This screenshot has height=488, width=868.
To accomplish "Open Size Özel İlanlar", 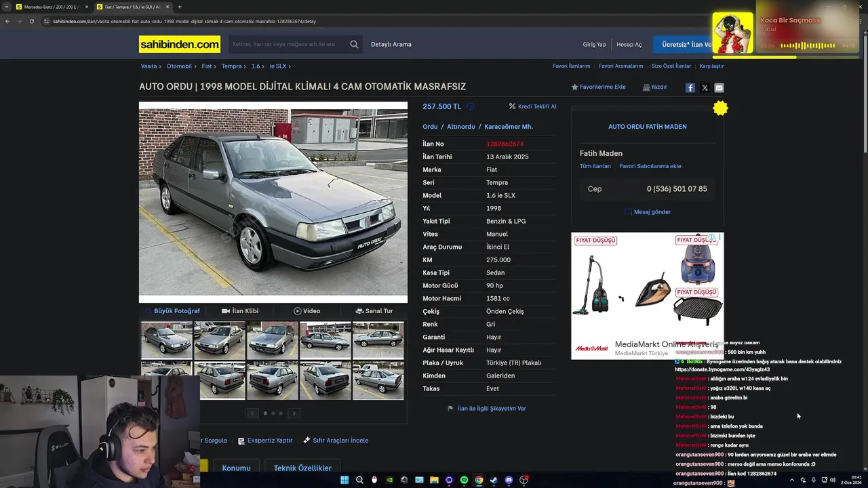I will pos(671,66).
